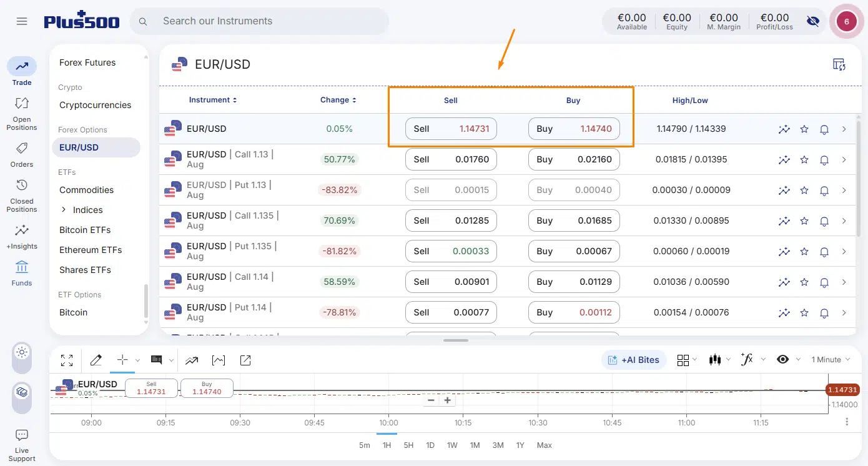This screenshot has width=868, height=466.
Task: Open the +AI Bites button
Action: (634, 360)
